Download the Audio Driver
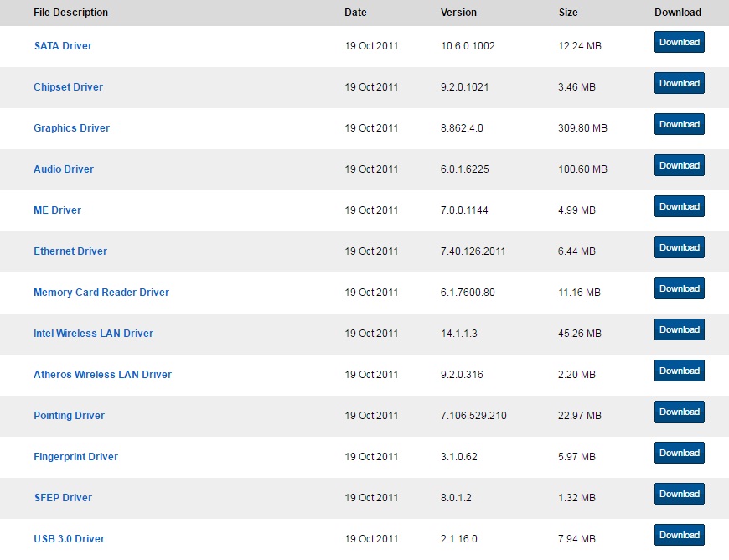729x560 pixels. (680, 165)
